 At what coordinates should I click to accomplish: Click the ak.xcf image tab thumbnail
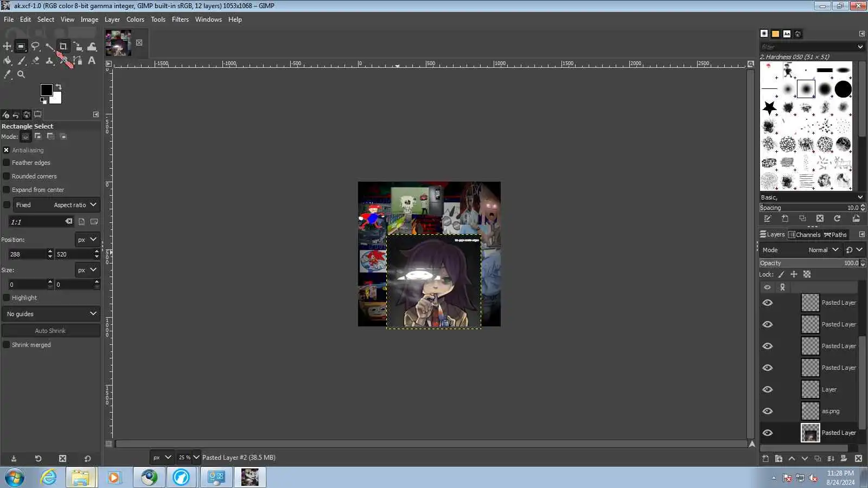coord(118,43)
